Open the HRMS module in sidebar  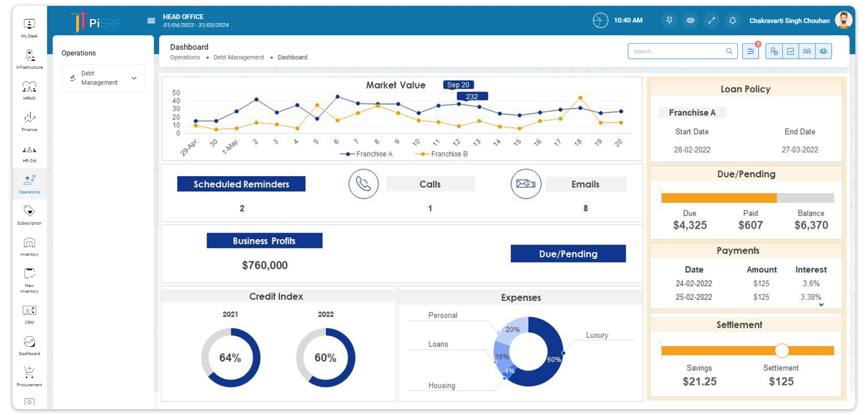(x=29, y=90)
